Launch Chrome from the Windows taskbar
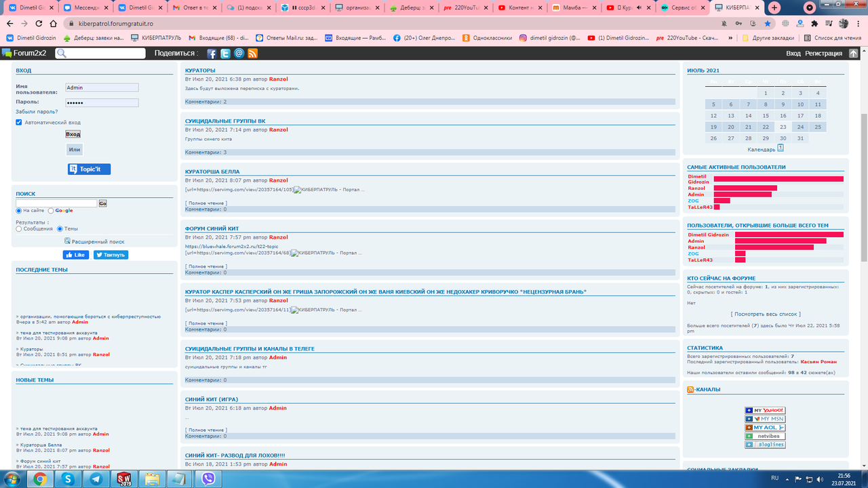The width and height of the screenshot is (868, 488). tap(40, 479)
